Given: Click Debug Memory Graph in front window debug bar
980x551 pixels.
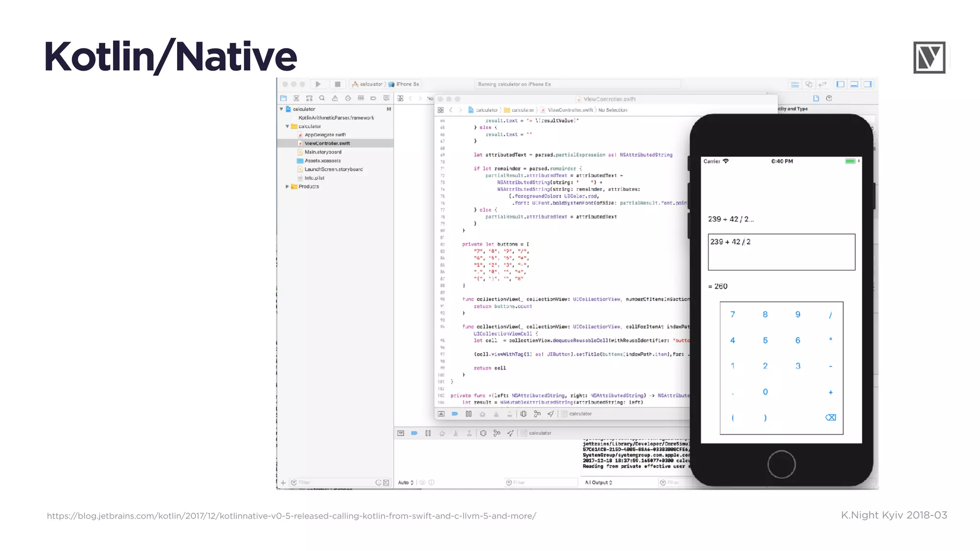Looking at the screenshot, I should [537, 414].
